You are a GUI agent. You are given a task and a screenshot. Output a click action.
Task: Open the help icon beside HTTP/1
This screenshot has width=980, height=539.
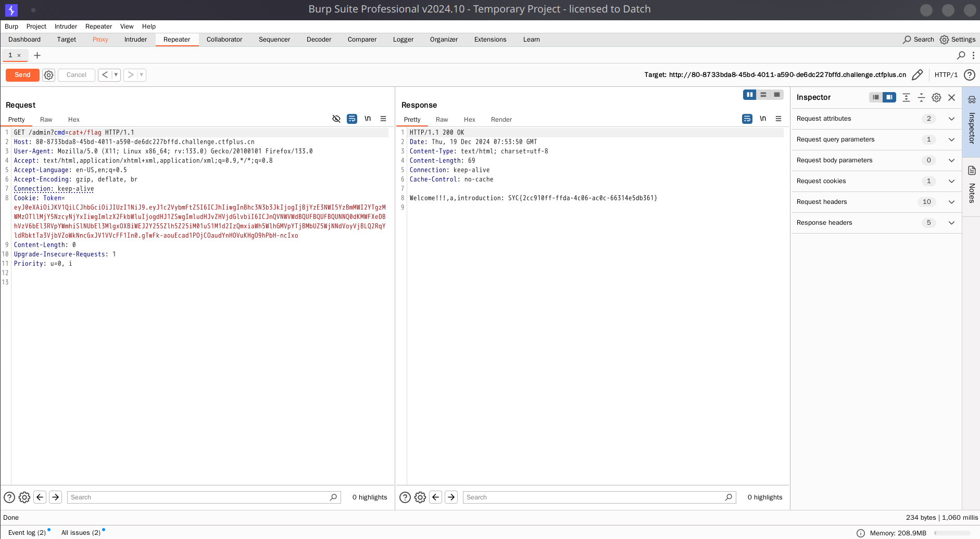click(x=970, y=75)
